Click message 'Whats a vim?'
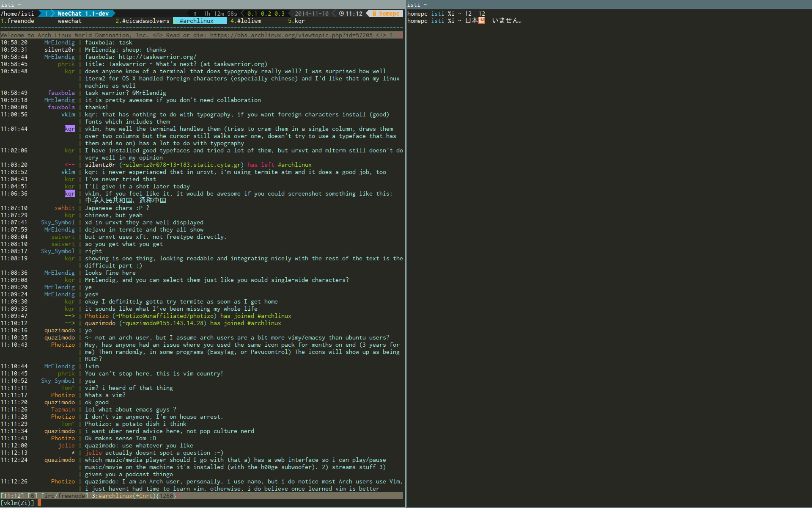This screenshot has height=508, width=812. pos(105,395)
